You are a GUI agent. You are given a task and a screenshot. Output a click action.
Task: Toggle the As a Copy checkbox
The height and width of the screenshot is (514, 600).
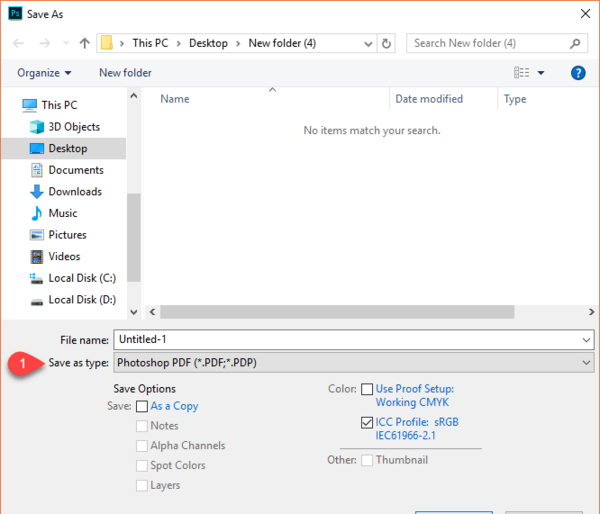click(142, 406)
